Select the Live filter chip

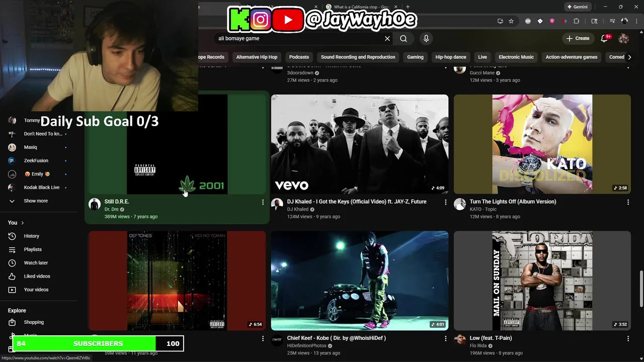pyautogui.click(x=482, y=57)
